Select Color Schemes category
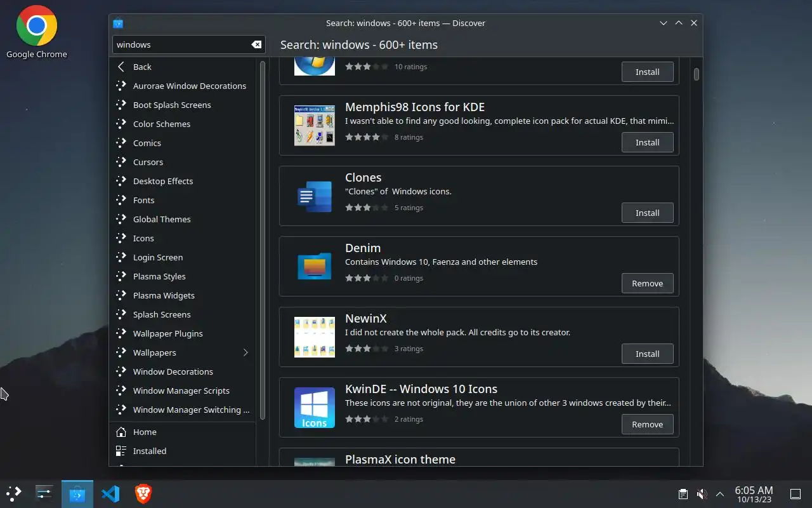 183,124
